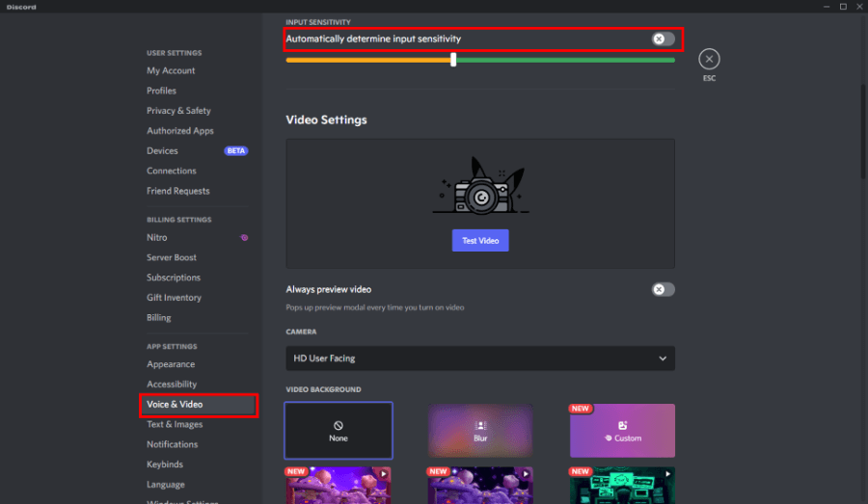
Task: Click the Custom upload image icon
Action: (622, 425)
